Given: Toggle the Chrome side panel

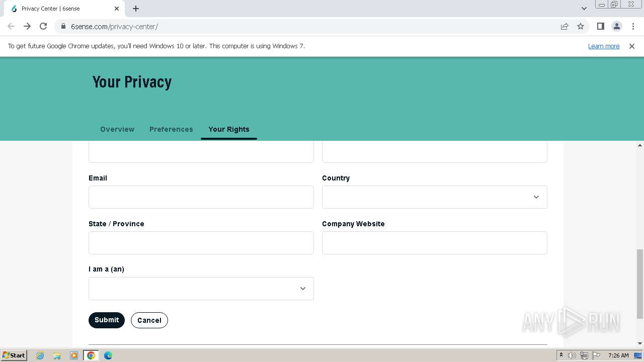Looking at the screenshot, I should [x=601, y=26].
